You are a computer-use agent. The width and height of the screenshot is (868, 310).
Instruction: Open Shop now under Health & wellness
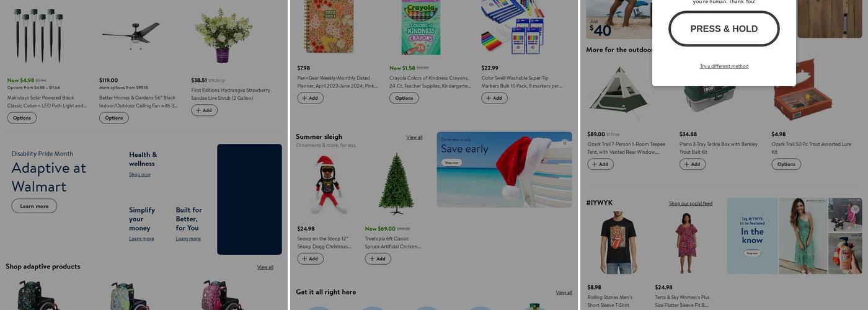click(139, 174)
